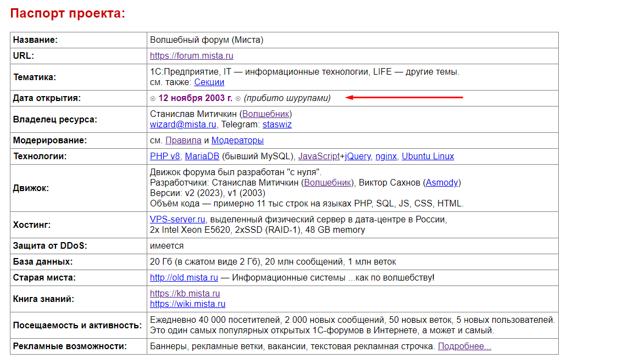Image resolution: width=622 pixels, height=364 pixels.
Task: Click the MariaDB technology link
Action: (202, 156)
